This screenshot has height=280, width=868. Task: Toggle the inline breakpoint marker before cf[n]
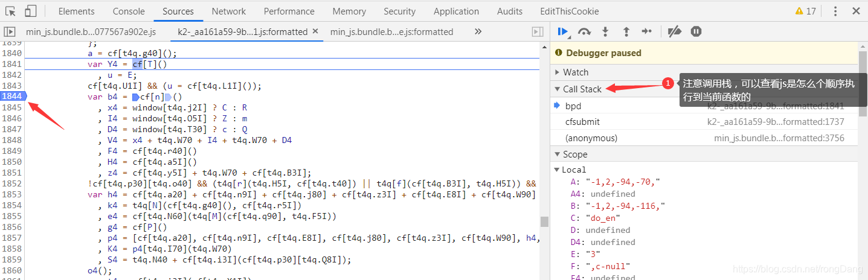(x=136, y=97)
